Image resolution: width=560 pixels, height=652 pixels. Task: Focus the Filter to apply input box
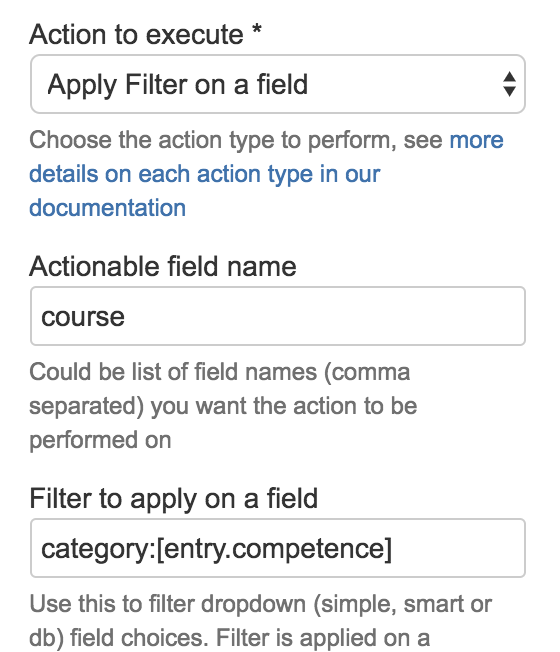tap(278, 548)
